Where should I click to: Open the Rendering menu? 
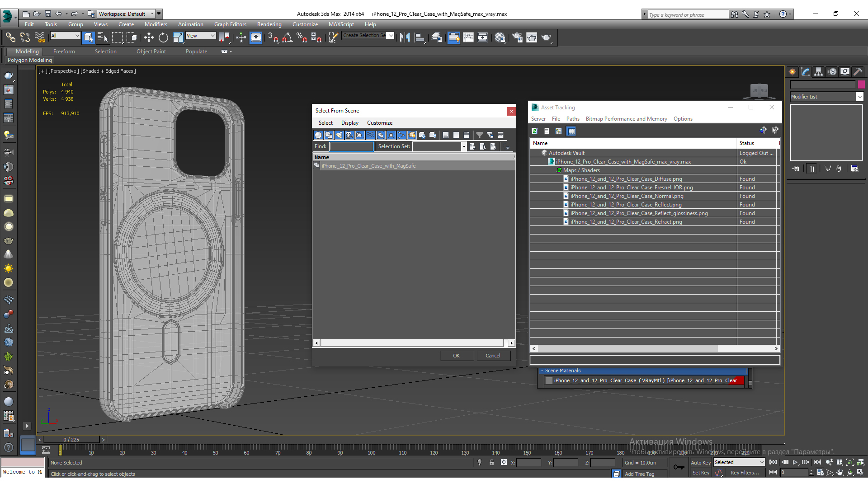coord(269,24)
